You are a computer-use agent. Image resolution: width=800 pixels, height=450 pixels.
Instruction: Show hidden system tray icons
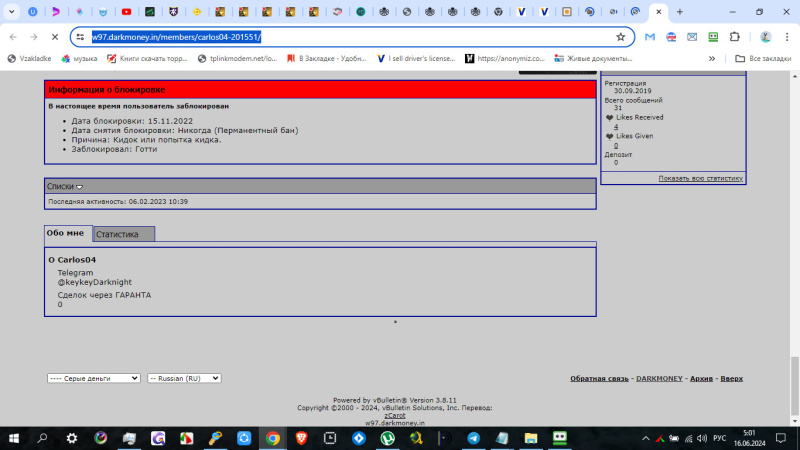coord(645,438)
